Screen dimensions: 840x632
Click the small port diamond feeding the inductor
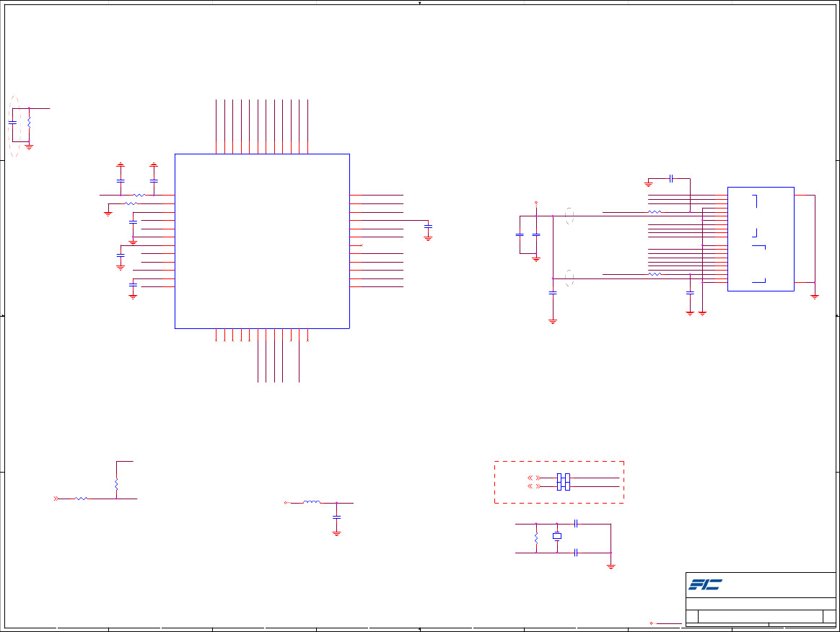click(x=286, y=503)
